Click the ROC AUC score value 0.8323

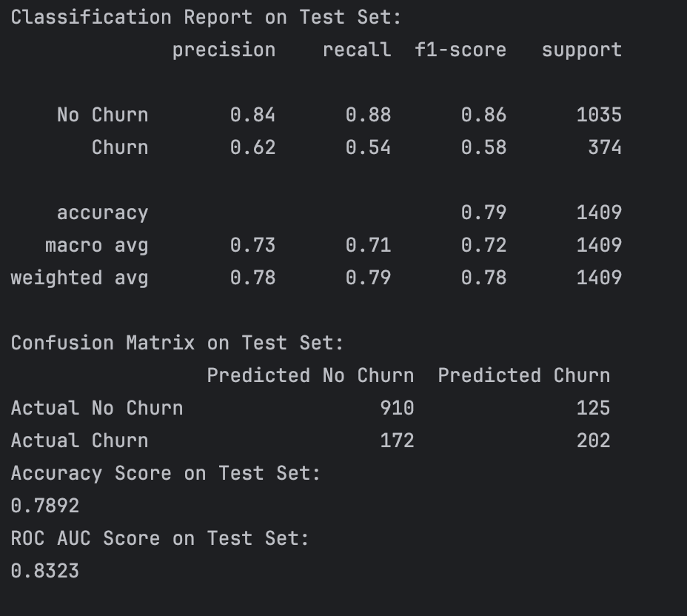click(45, 571)
